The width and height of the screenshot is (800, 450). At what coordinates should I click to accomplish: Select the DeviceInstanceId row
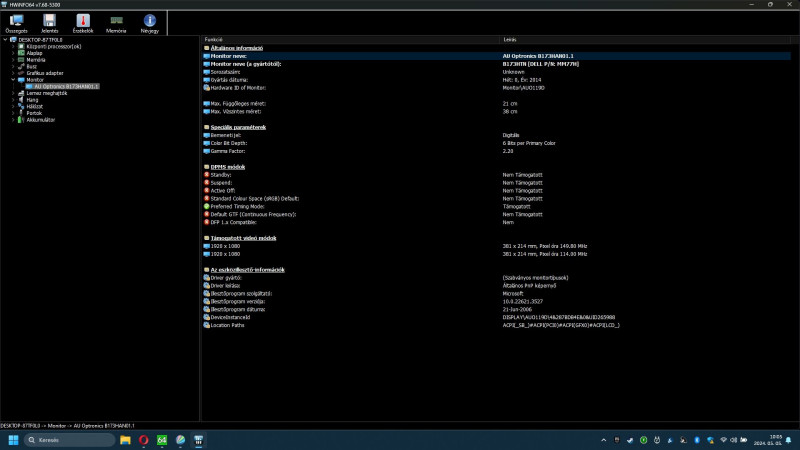pyautogui.click(x=496, y=317)
